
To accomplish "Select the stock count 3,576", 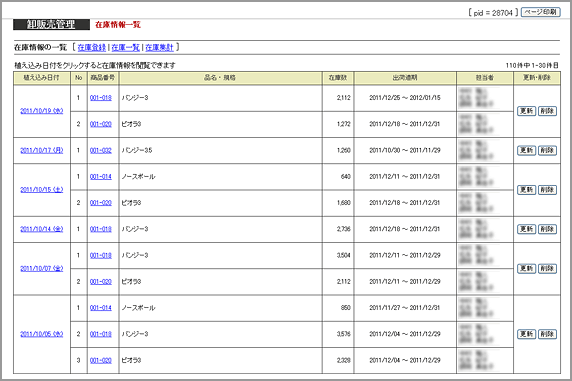I will [344, 334].
